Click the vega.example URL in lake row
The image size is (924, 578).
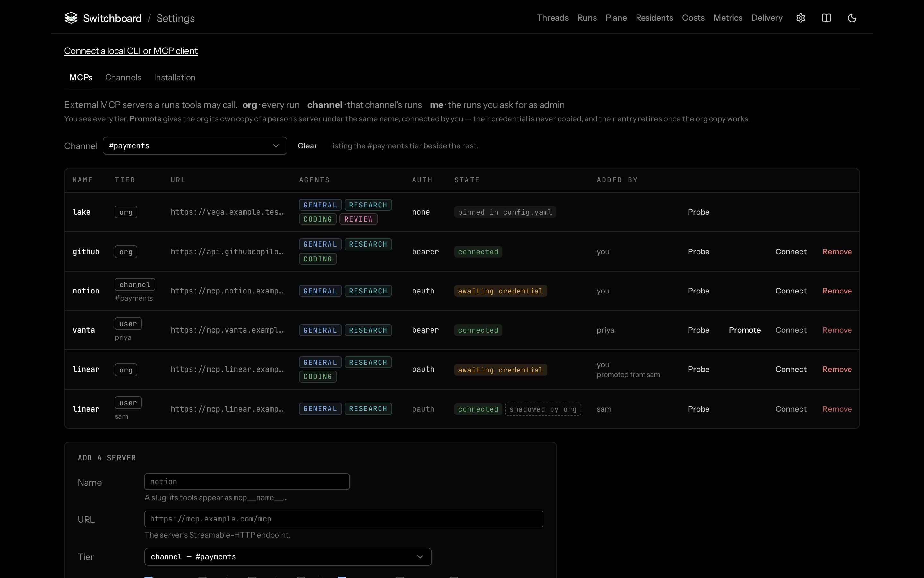(227, 212)
